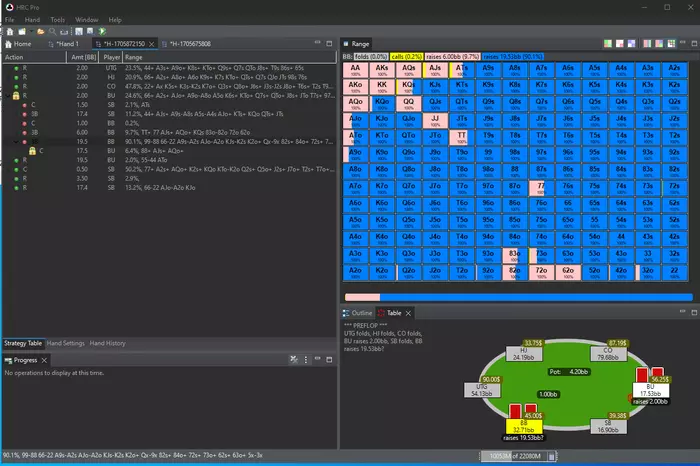Maximize the hand editor panel
Viewport: 700px width, 466px height.
(x=329, y=43)
